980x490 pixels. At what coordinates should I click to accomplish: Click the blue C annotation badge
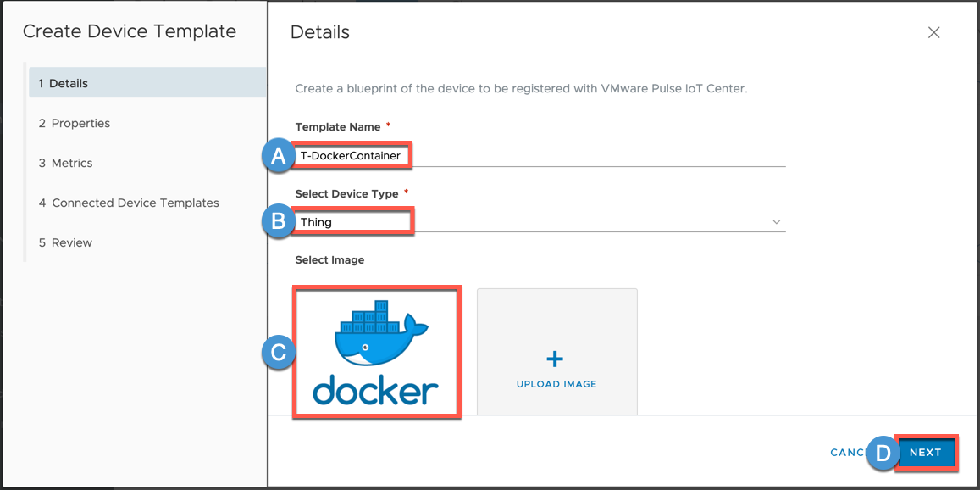click(278, 352)
